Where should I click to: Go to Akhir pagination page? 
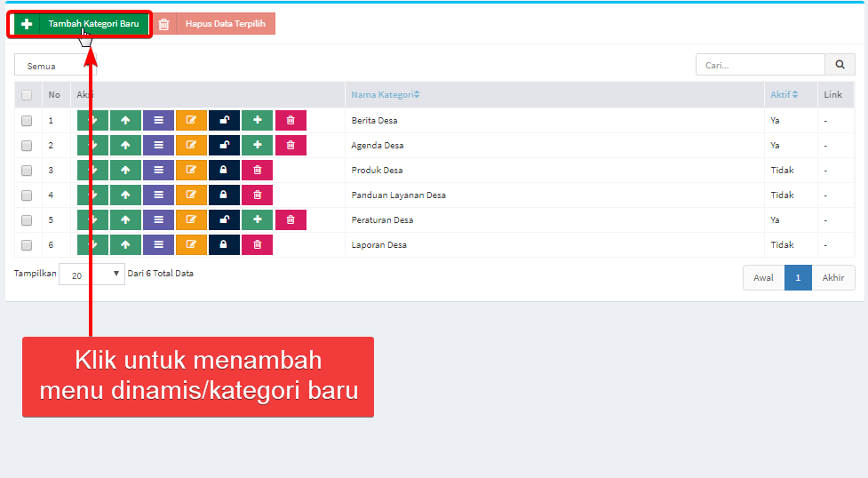(x=833, y=277)
